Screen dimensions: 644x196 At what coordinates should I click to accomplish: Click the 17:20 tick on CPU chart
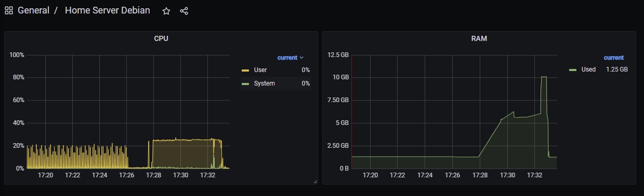(x=46, y=175)
